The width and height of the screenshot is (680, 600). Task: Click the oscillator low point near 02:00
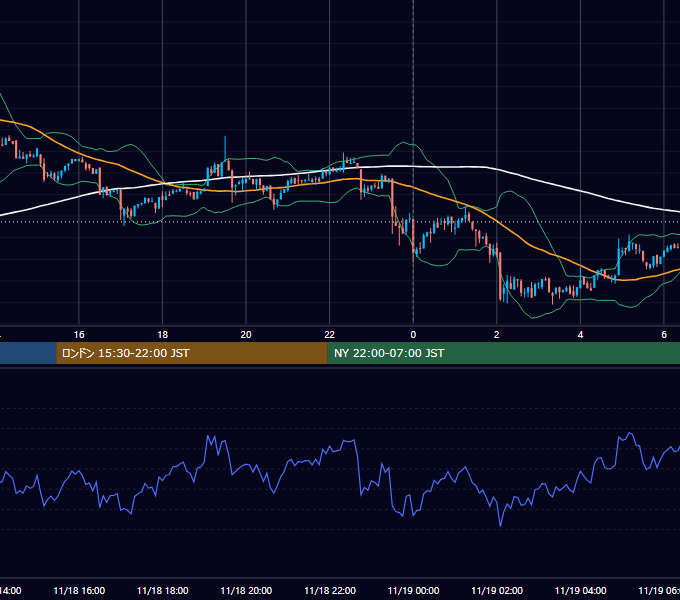point(500,525)
